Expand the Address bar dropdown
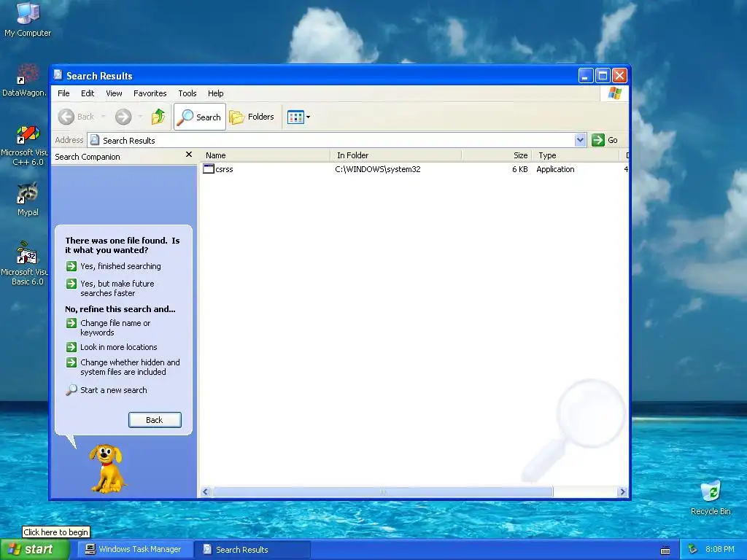The image size is (747, 560). click(x=580, y=140)
